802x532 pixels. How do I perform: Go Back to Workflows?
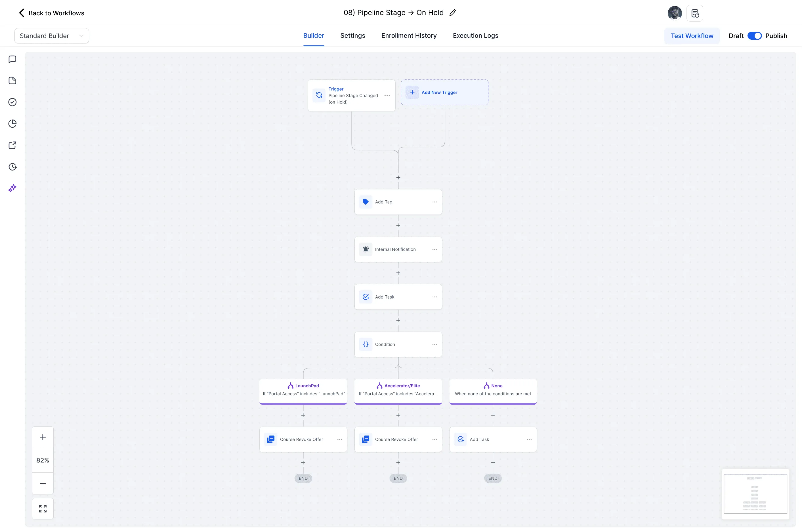pos(51,13)
